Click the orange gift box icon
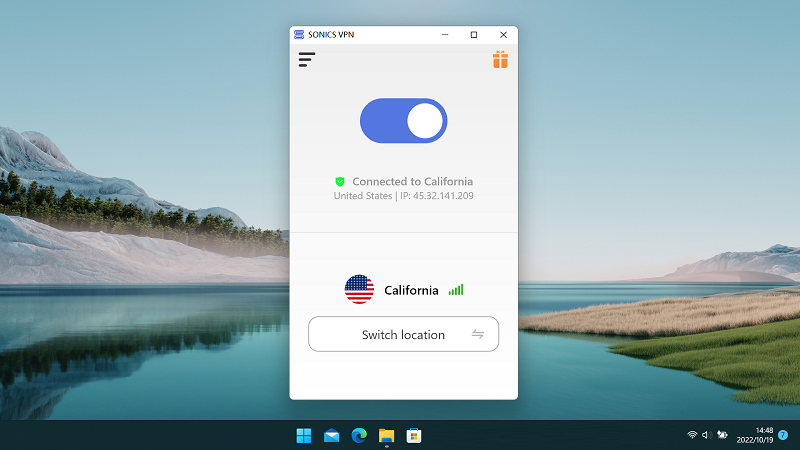The width and height of the screenshot is (800, 450). [x=500, y=60]
